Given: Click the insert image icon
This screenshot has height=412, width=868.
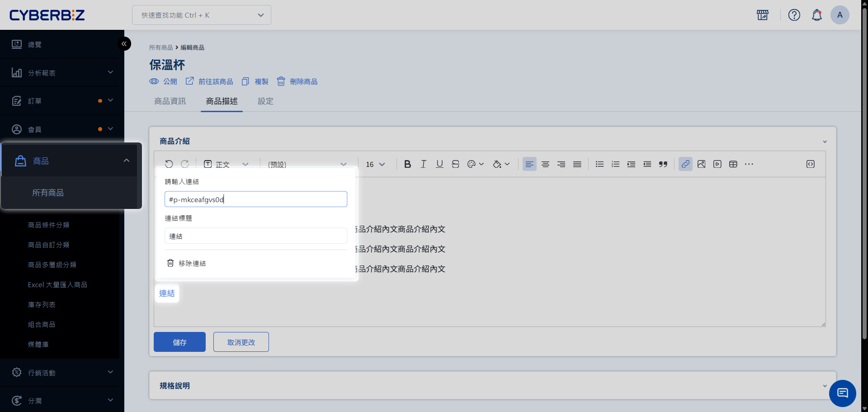Looking at the screenshot, I should pyautogui.click(x=701, y=164).
